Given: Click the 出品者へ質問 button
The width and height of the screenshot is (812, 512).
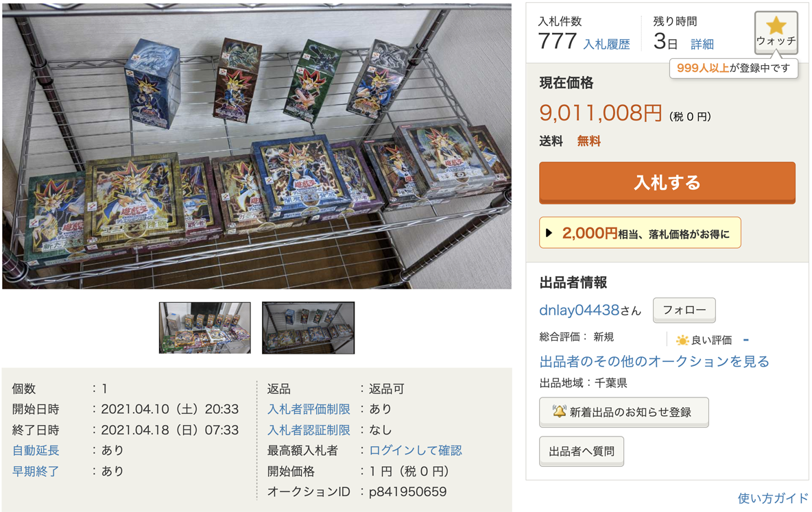Looking at the screenshot, I should (581, 452).
